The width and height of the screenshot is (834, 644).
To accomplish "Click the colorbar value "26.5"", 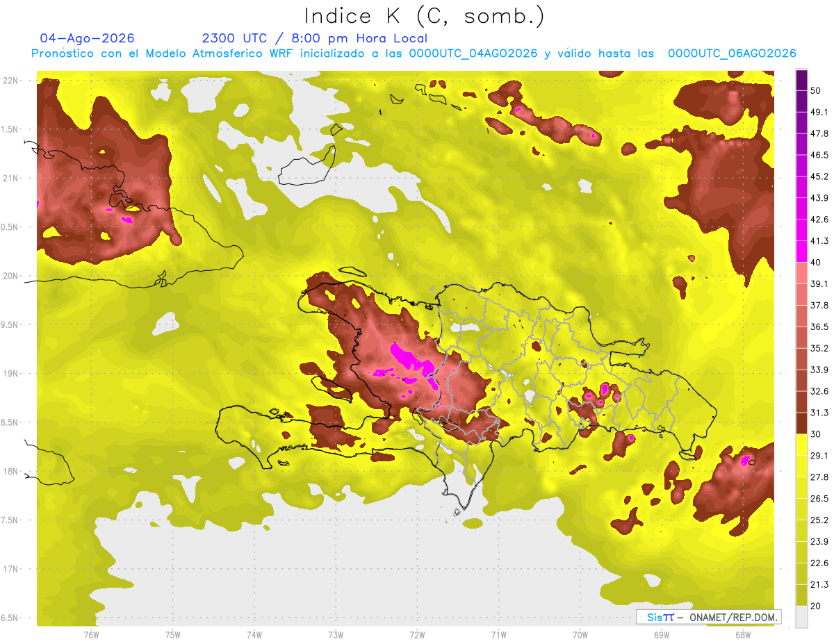I will pos(819,499).
